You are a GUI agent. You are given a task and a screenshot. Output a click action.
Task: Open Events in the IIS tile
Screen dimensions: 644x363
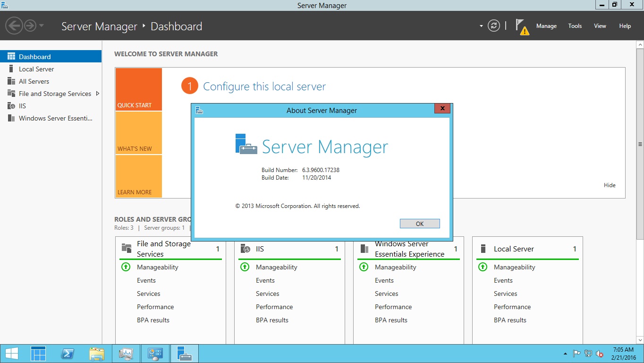[265, 280]
